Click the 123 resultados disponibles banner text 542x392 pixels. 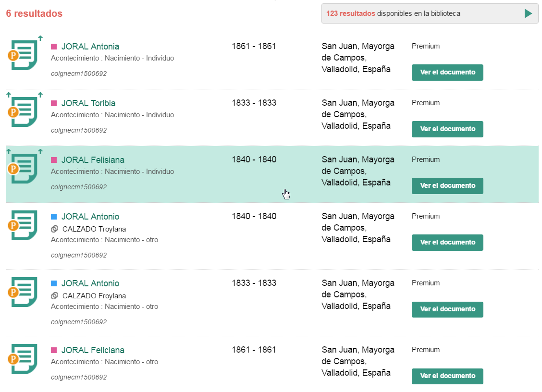pyautogui.click(x=393, y=13)
